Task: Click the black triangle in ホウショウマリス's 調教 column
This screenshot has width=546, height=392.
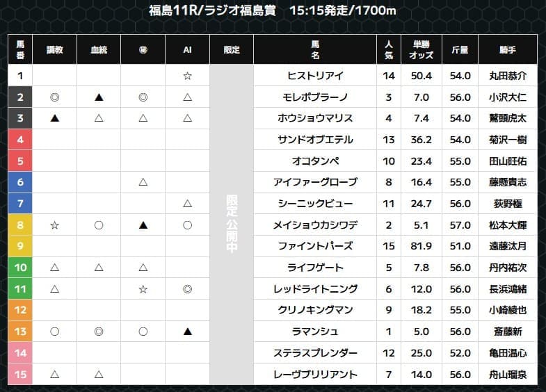Action: [x=55, y=118]
